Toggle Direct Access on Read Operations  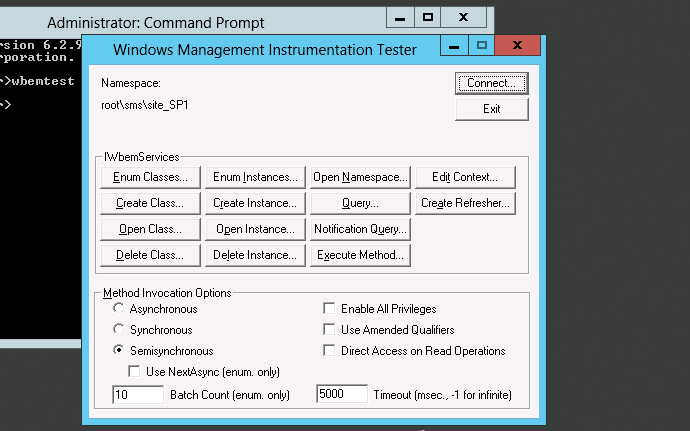tap(329, 350)
